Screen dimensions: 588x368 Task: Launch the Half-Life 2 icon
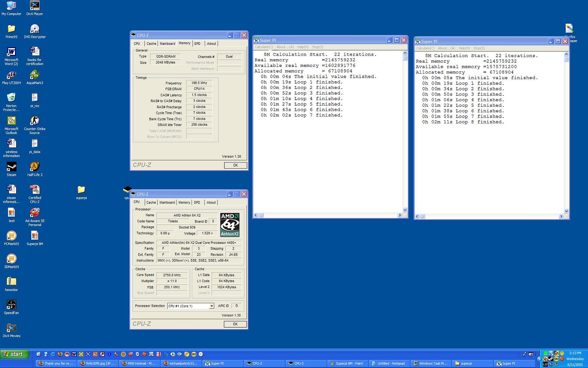click(34, 169)
